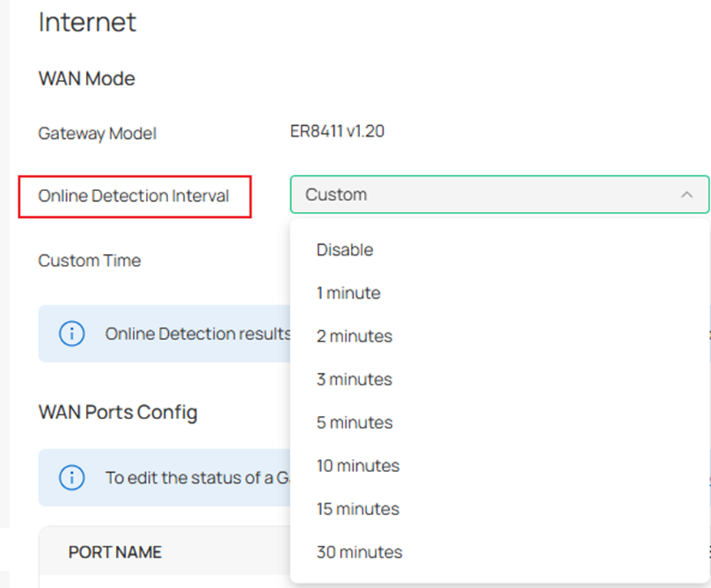Select Disable from the interval dropdown
This screenshot has width=711, height=588.
(344, 249)
